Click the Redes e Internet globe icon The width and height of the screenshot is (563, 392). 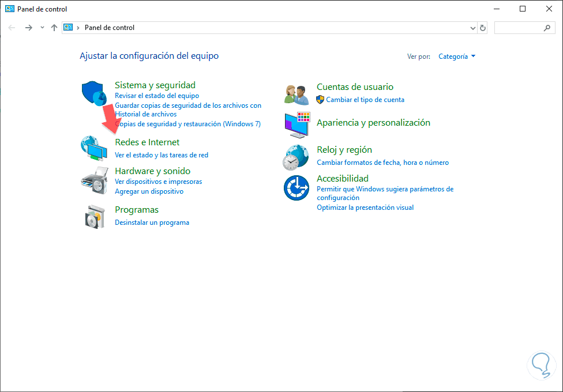(93, 148)
